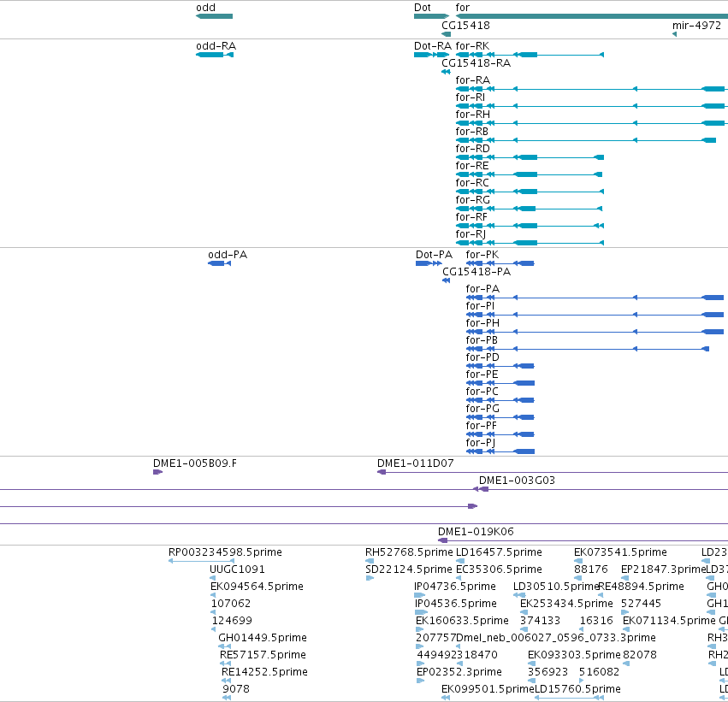Click the for-RB transcript label
The width and height of the screenshot is (728, 702).
(472, 132)
